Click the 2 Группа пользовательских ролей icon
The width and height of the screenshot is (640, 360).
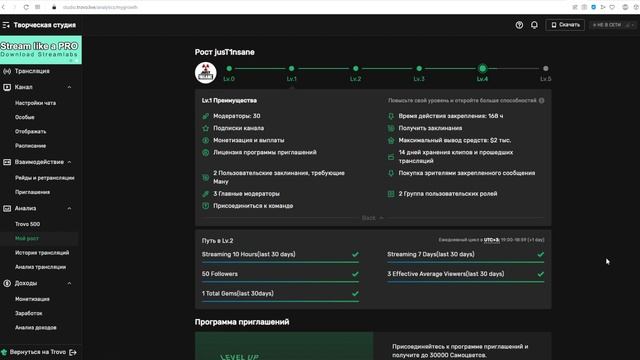[391, 194]
